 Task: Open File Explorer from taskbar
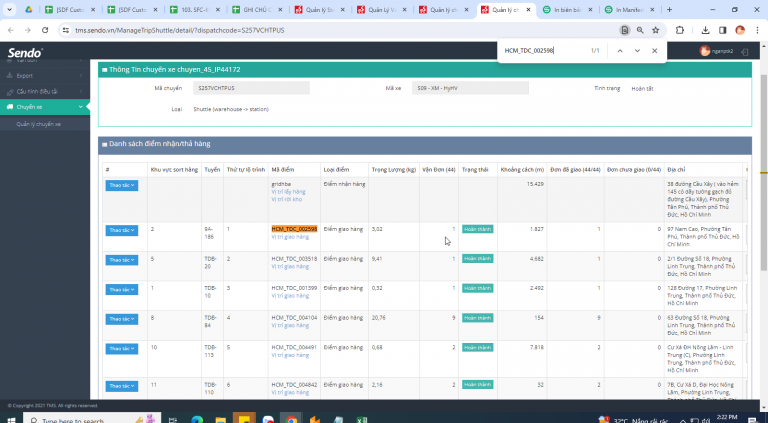[x=220, y=420]
